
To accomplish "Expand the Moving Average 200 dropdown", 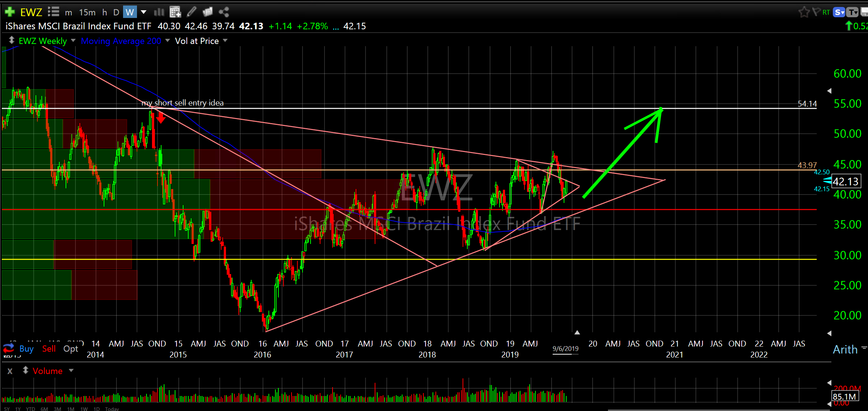I will pos(168,40).
